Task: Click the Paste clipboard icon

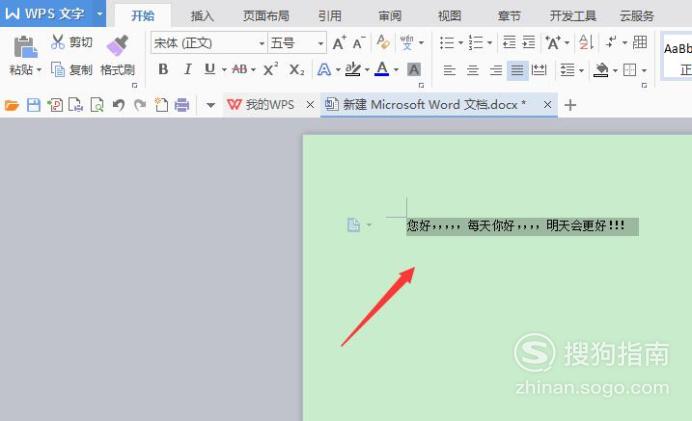Action: (x=26, y=47)
